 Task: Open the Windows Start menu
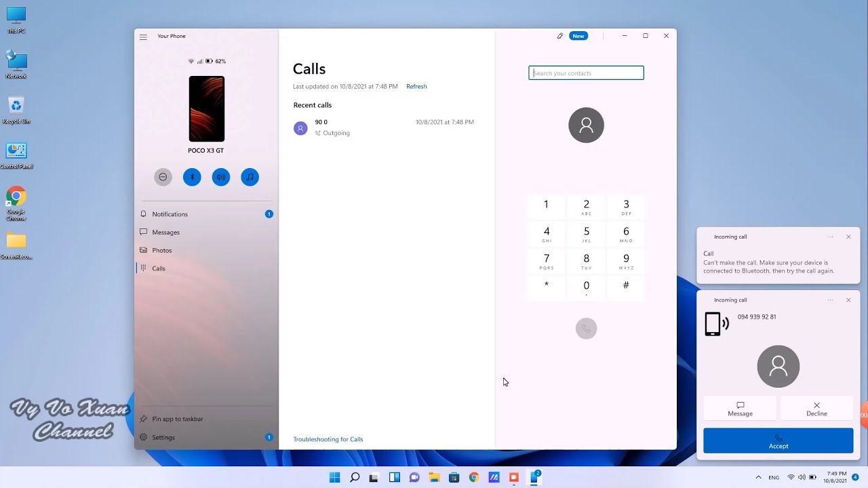[334, 477]
